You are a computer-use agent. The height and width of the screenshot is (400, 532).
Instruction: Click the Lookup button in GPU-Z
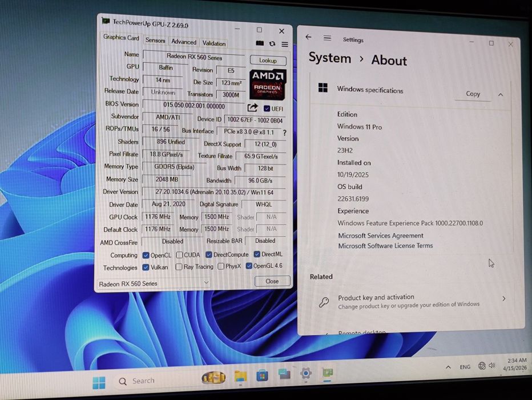click(268, 61)
